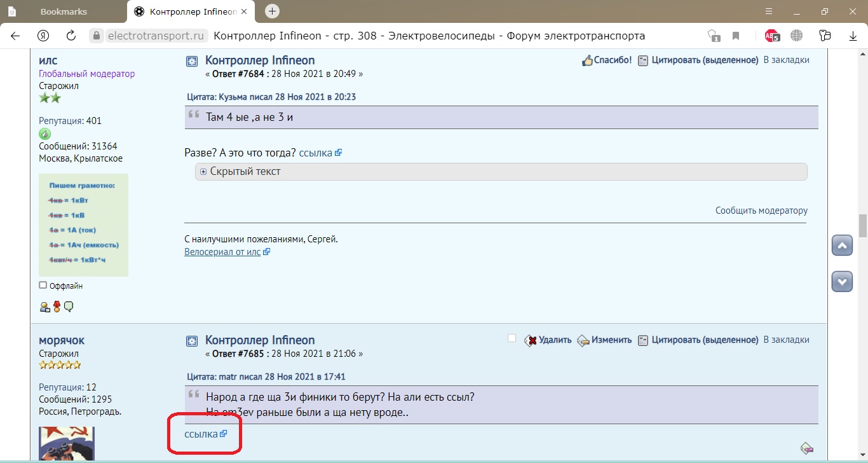Add reply #7684 В закладки
Screen dimensions: 868x463
point(786,60)
